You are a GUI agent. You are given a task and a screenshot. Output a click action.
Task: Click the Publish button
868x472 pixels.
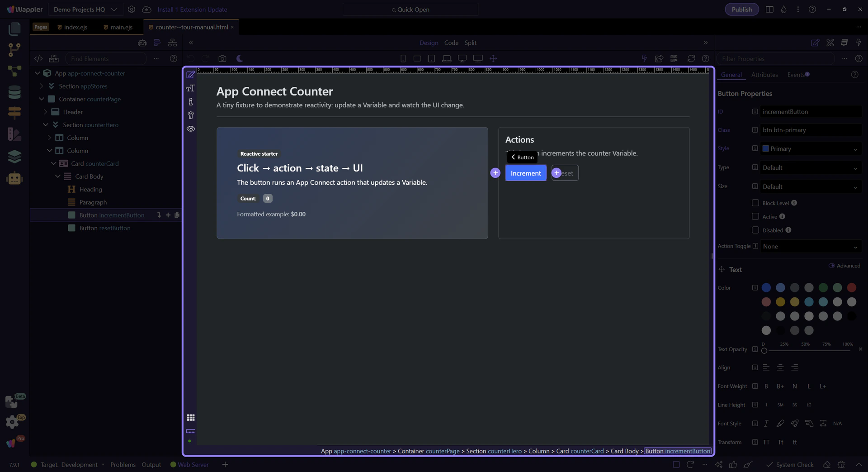(x=741, y=10)
